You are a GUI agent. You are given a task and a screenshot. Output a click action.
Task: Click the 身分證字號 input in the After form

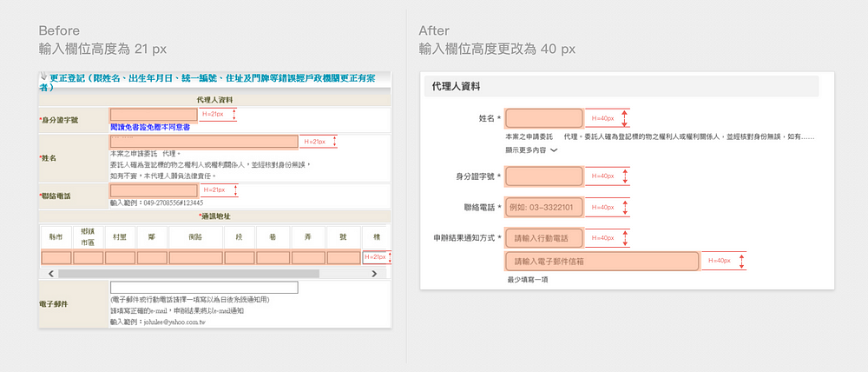pyautogui.click(x=544, y=176)
